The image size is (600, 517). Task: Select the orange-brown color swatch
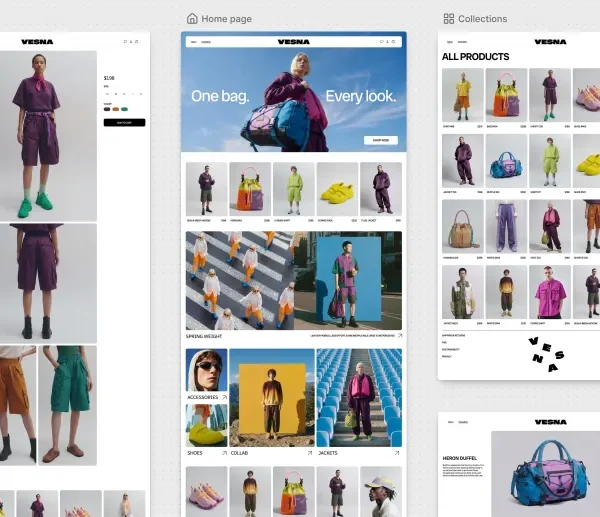[x=116, y=109]
